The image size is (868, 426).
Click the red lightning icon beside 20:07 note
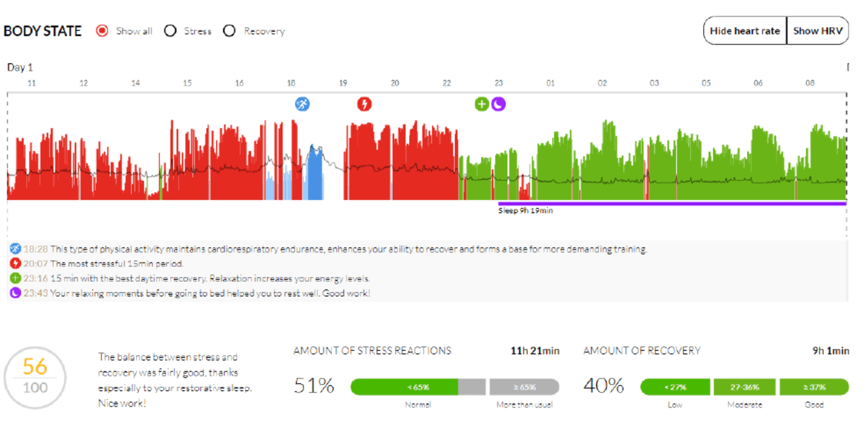coord(16,264)
